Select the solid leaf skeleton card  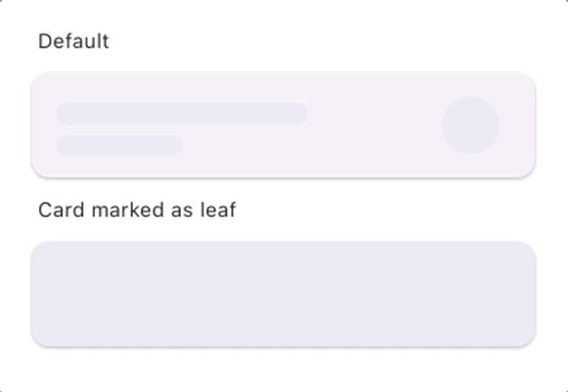tap(283, 294)
